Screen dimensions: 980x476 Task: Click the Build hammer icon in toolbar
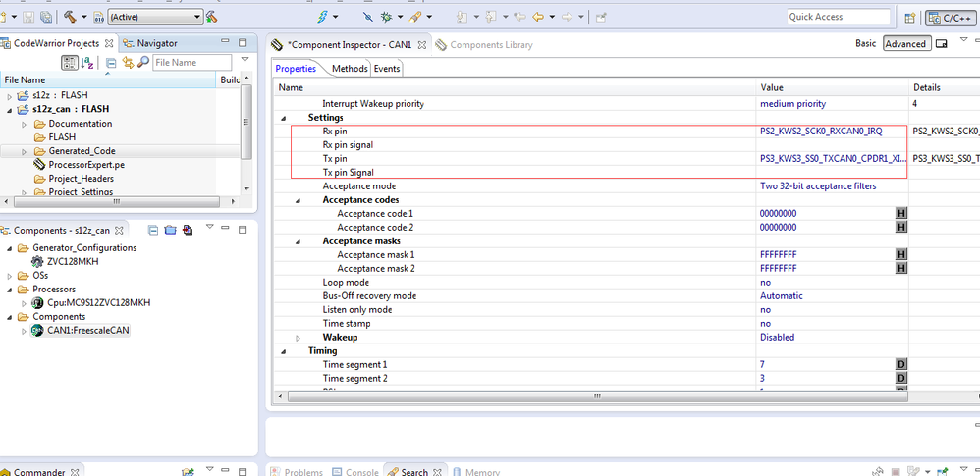point(70,17)
